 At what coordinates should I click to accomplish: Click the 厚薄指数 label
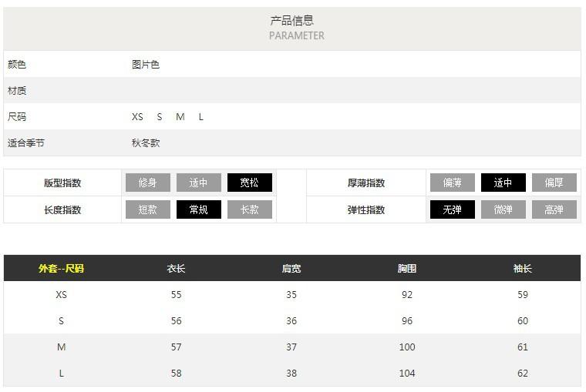pyautogui.click(x=366, y=183)
